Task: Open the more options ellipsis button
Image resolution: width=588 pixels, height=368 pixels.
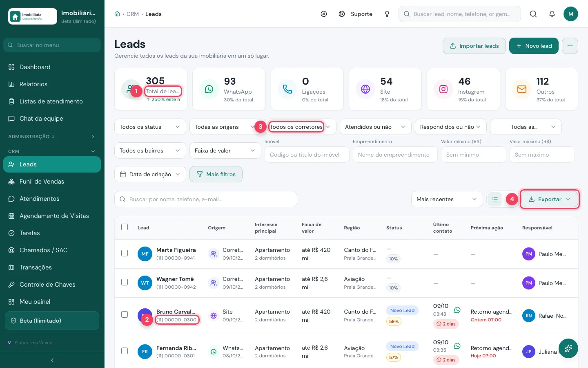Action: [570, 46]
